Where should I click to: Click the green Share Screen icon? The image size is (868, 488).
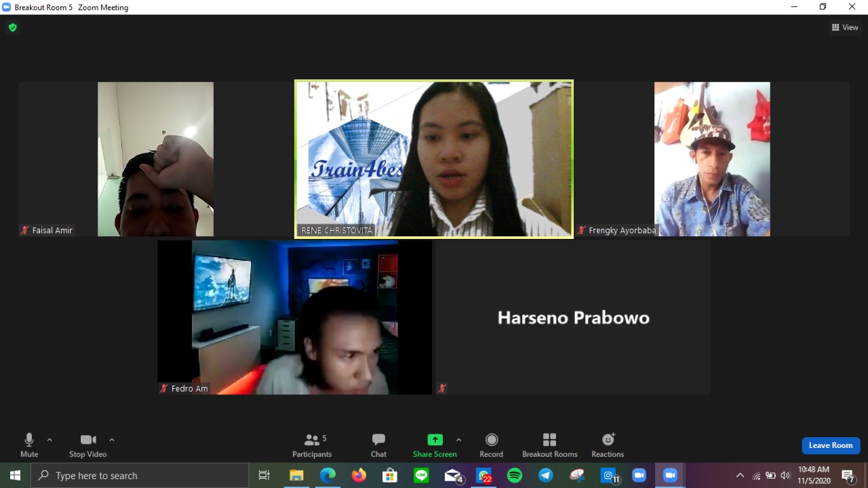click(x=435, y=440)
